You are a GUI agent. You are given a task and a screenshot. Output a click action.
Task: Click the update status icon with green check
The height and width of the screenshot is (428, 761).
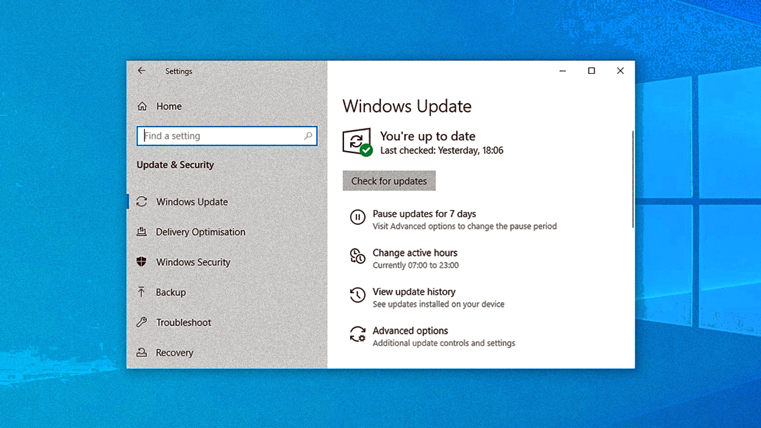(358, 142)
